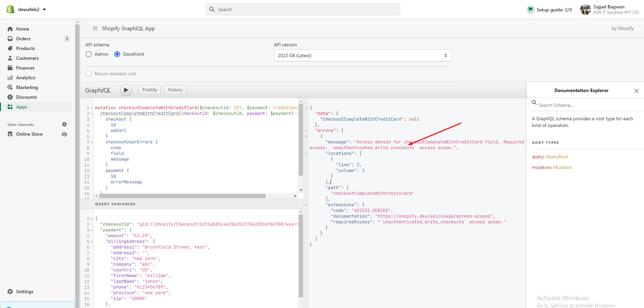This screenshot has height=308, width=644.
Task: Go to Analytics menu item
Action: 26,78
